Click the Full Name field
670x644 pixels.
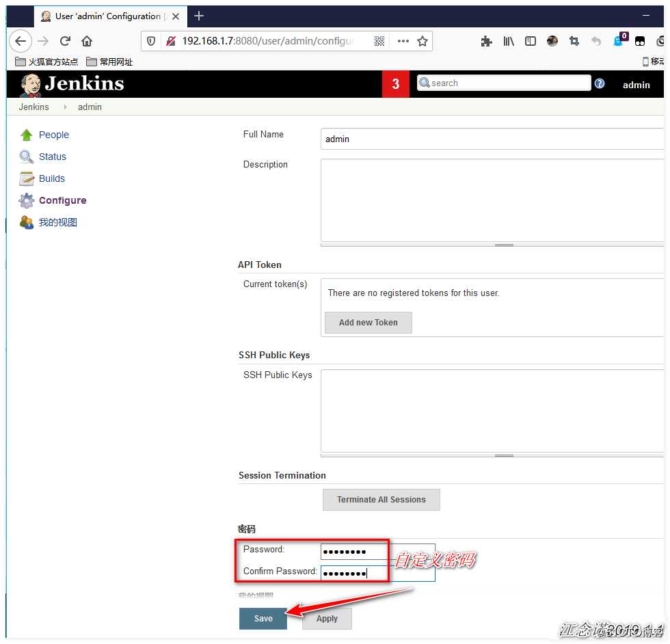point(492,139)
